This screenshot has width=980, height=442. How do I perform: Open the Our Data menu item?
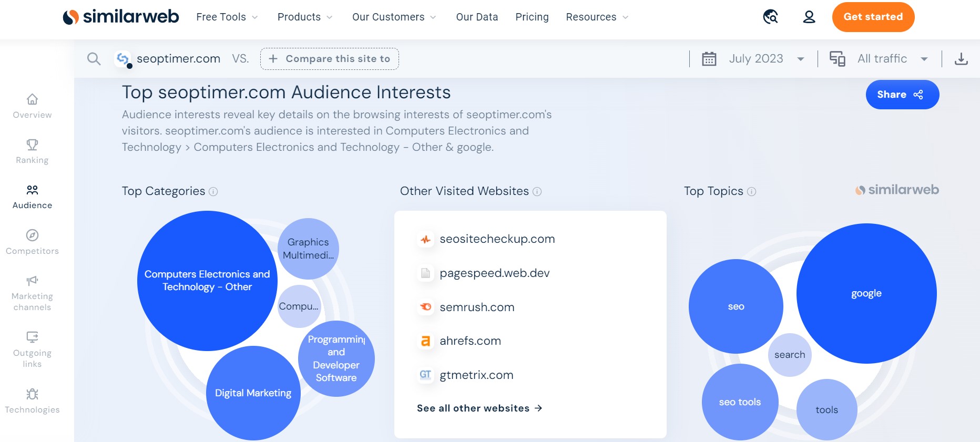coord(477,17)
